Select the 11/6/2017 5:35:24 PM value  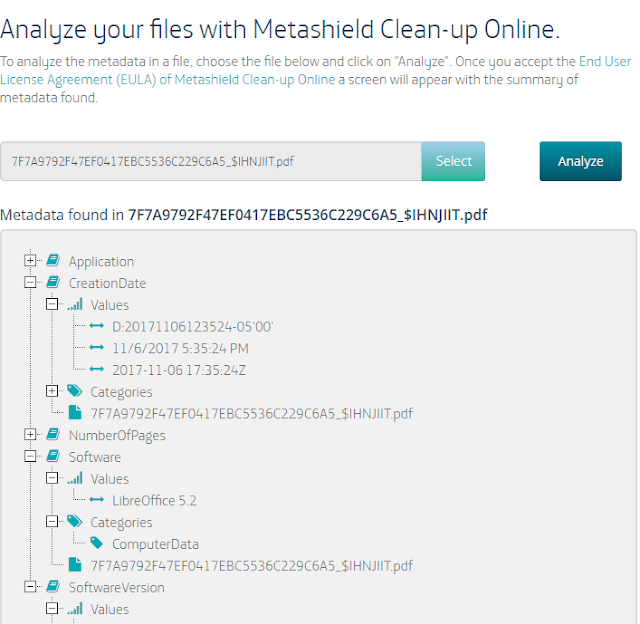click(x=180, y=348)
